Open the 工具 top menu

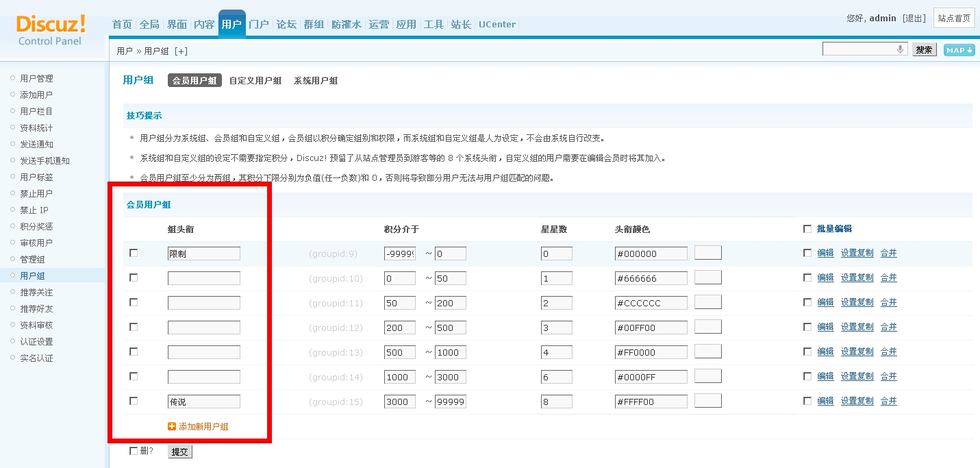click(434, 24)
